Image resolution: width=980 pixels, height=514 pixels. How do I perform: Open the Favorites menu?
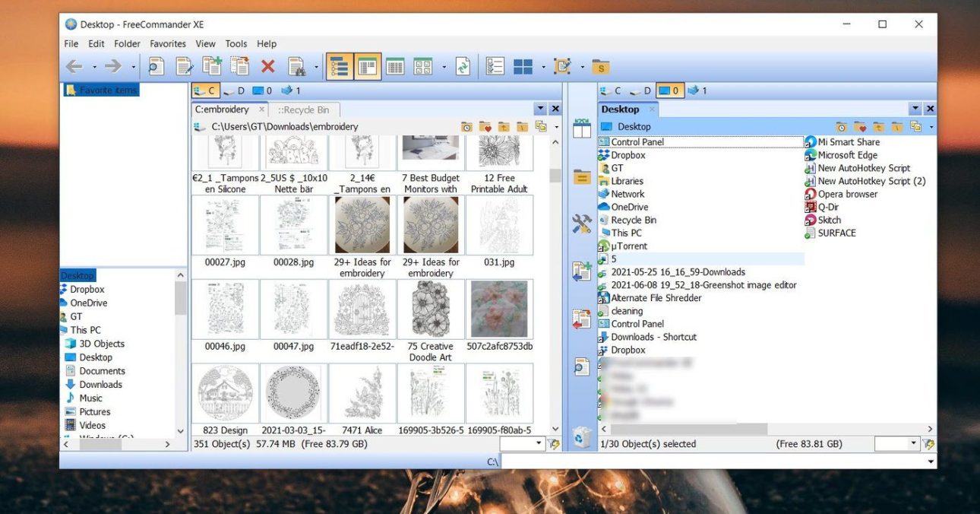click(167, 44)
